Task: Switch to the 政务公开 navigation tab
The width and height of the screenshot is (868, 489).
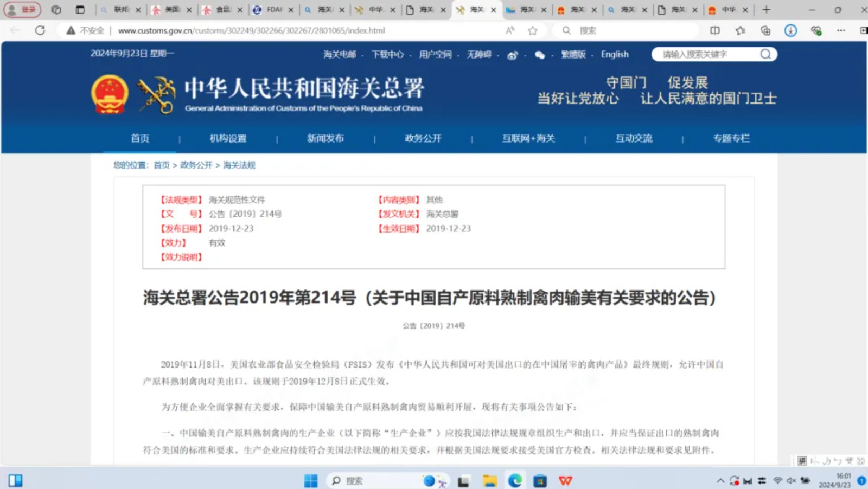Action: pos(422,139)
